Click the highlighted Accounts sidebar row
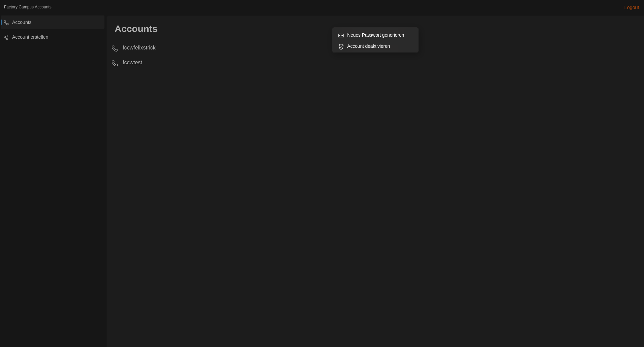 pyautogui.click(x=52, y=22)
